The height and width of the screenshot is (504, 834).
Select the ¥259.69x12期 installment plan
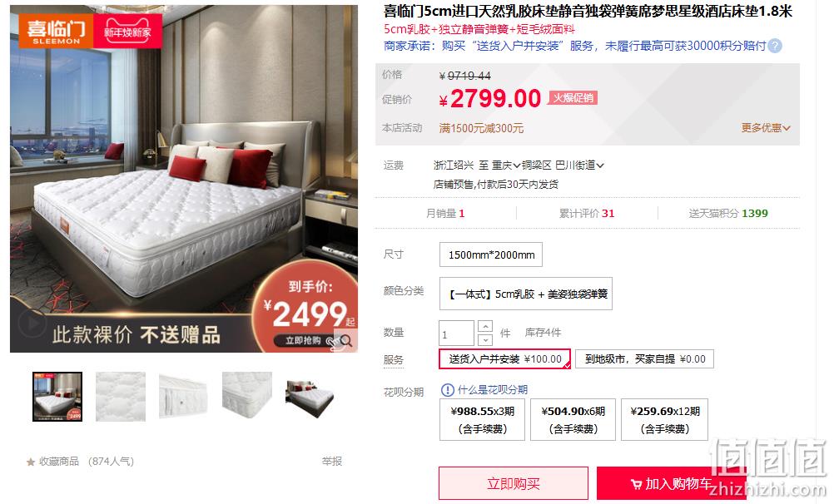[x=664, y=419]
